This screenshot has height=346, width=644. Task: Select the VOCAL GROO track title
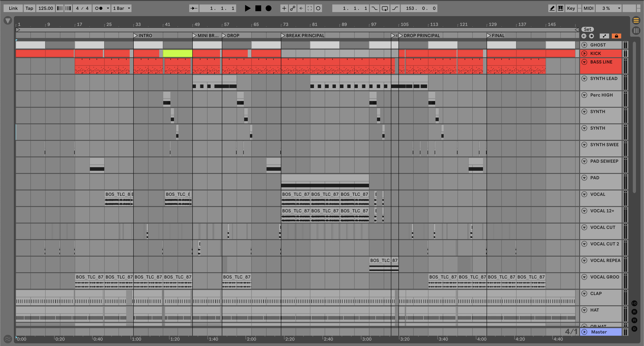[604, 277]
